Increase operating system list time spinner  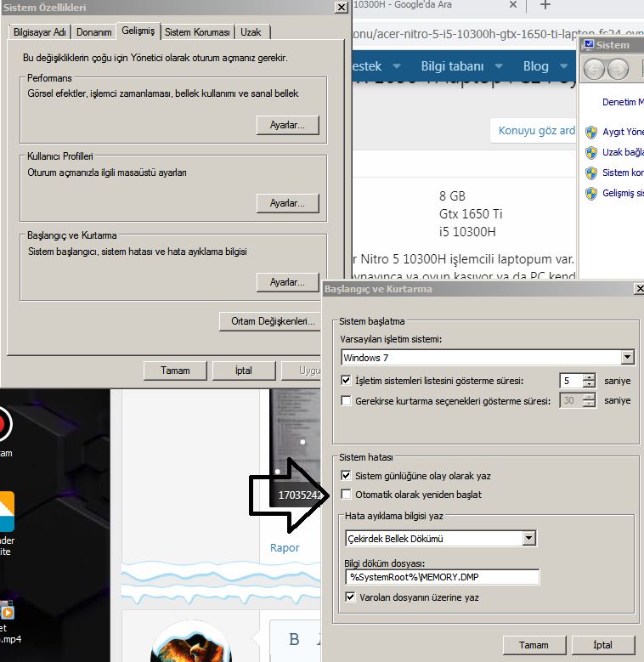(589, 376)
